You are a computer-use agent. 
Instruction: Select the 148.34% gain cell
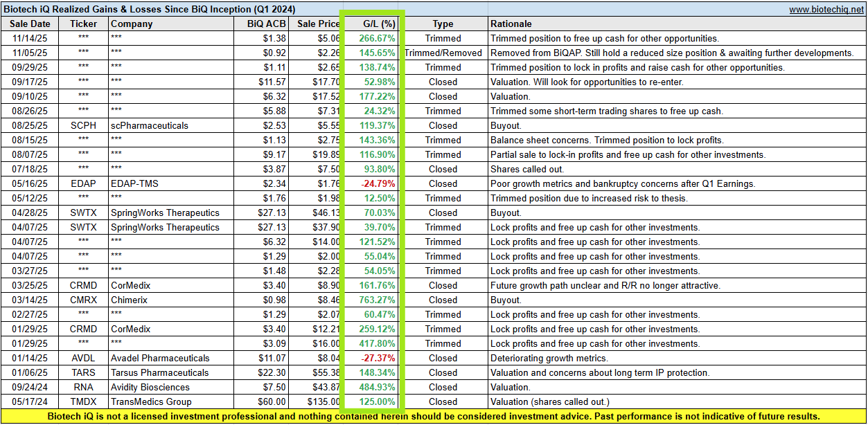pyautogui.click(x=373, y=372)
